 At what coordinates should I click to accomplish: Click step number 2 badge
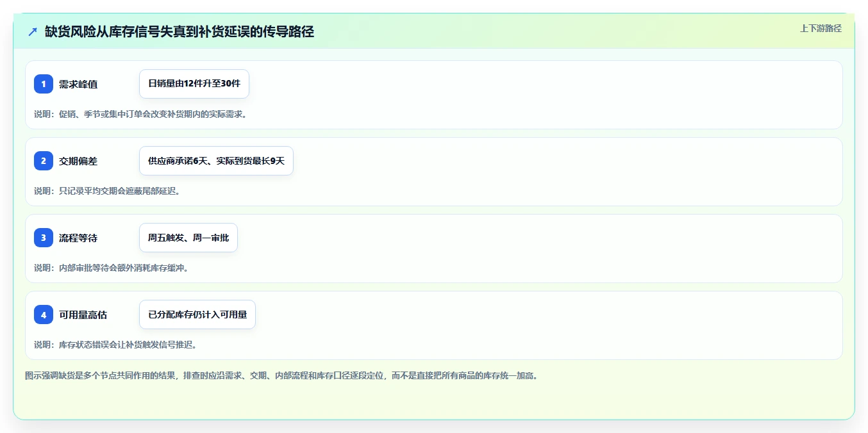point(44,161)
